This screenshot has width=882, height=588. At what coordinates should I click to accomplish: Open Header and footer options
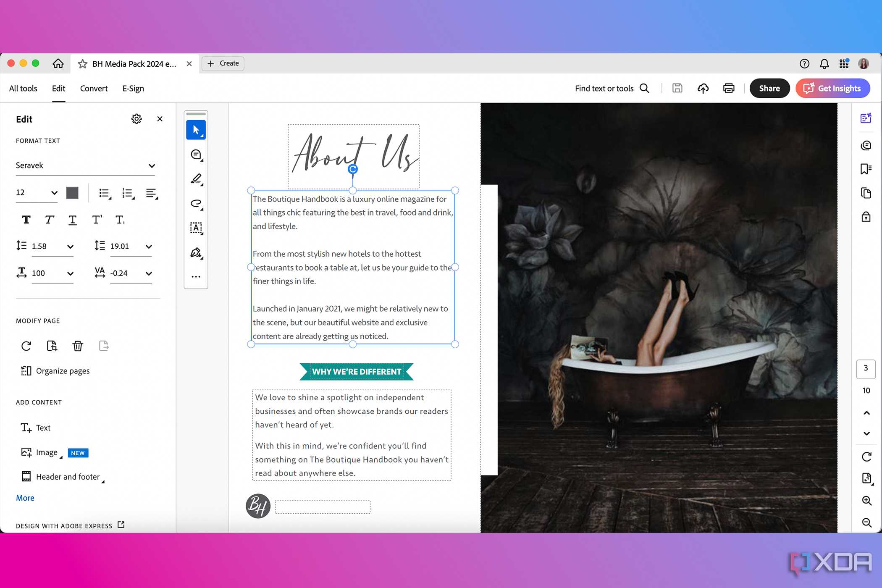coord(62,477)
